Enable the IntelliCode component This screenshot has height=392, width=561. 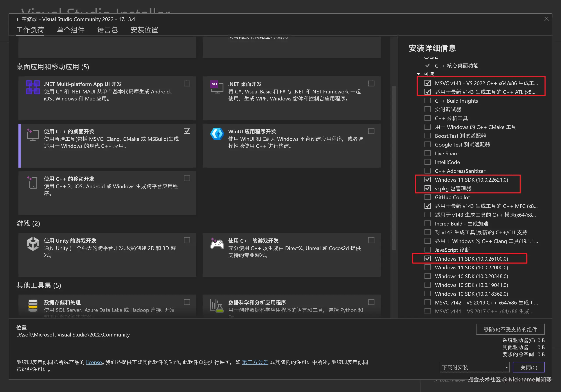point(427,162)
